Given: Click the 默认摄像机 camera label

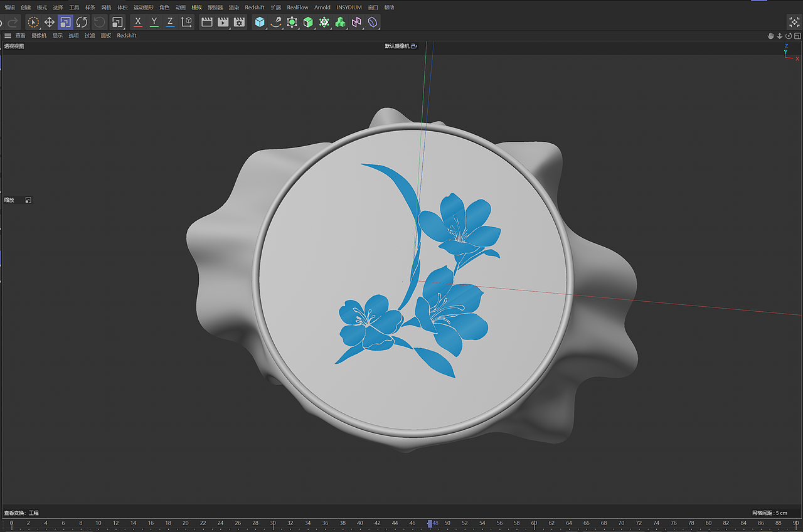Looking at the screenshot, I should (397, 46).
